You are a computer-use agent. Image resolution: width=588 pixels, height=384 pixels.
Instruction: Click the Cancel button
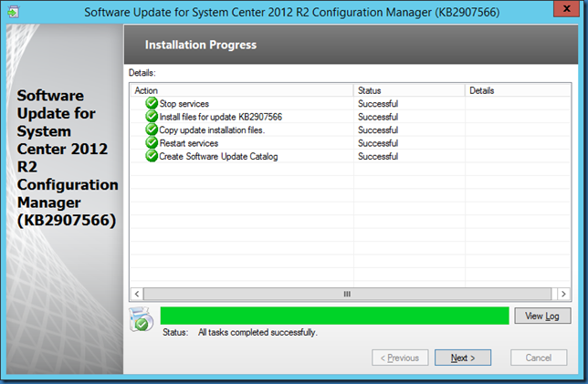point(539,358)
